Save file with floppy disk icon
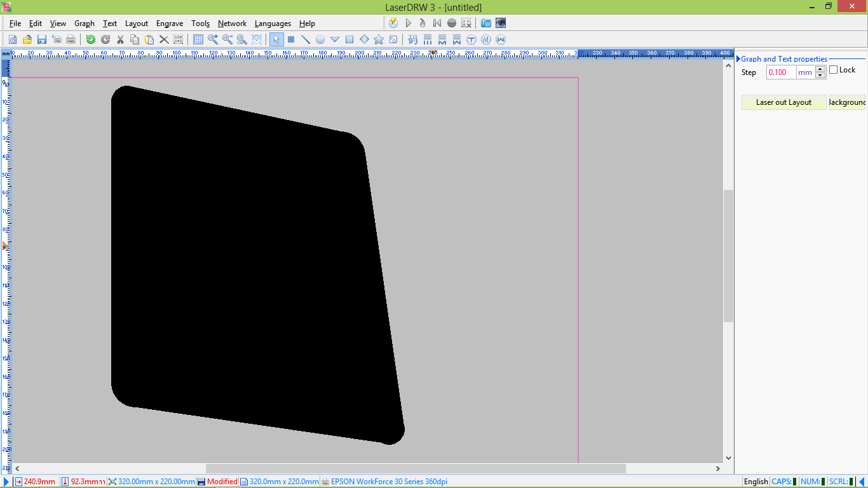This screenshot has width=868, height=488. [42, 39]
